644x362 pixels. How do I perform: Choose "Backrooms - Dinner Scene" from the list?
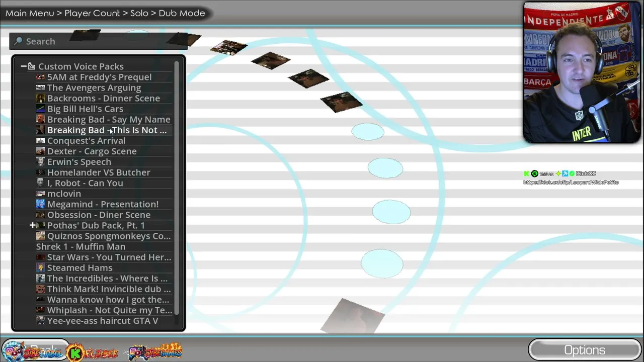click(x=104, y=98)
